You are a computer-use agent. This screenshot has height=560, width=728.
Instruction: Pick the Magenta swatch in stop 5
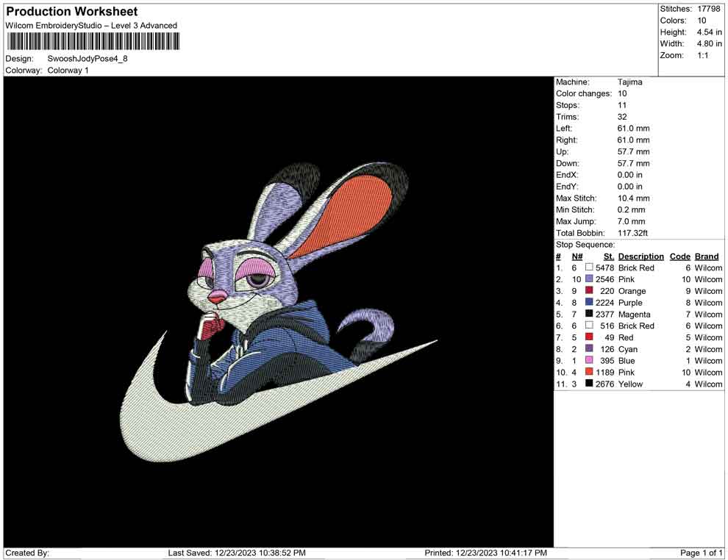pos(589,315)
